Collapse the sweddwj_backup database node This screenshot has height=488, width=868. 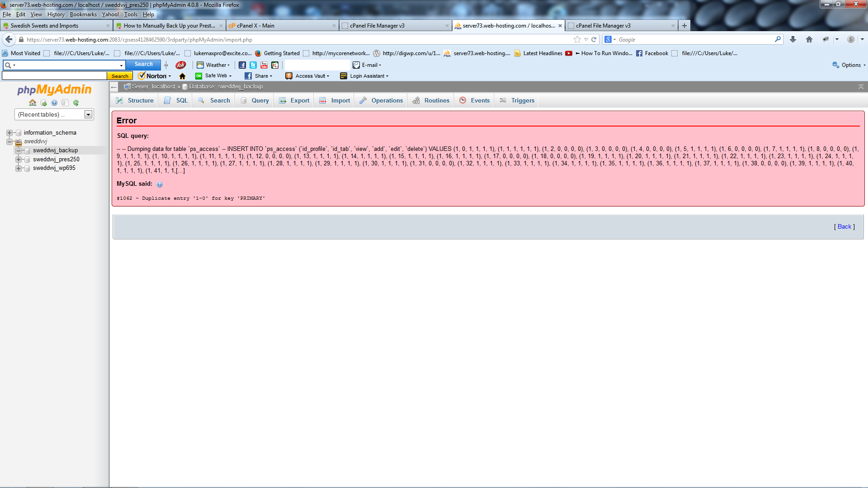click(18, 150)
